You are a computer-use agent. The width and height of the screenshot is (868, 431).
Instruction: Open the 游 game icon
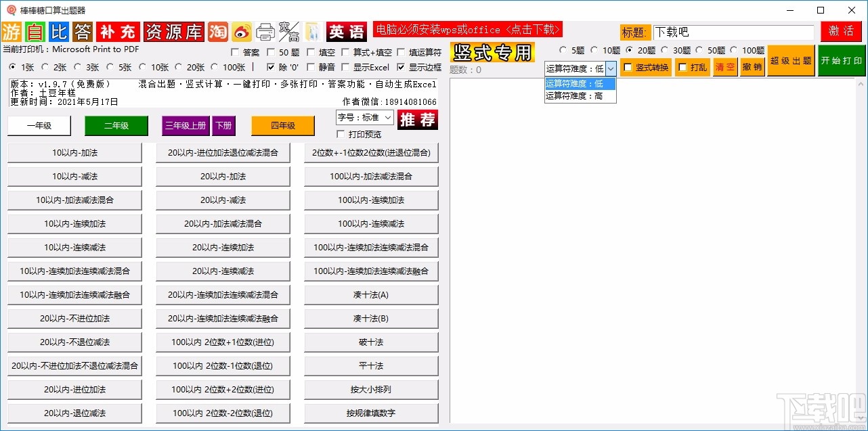pos(11,32)
